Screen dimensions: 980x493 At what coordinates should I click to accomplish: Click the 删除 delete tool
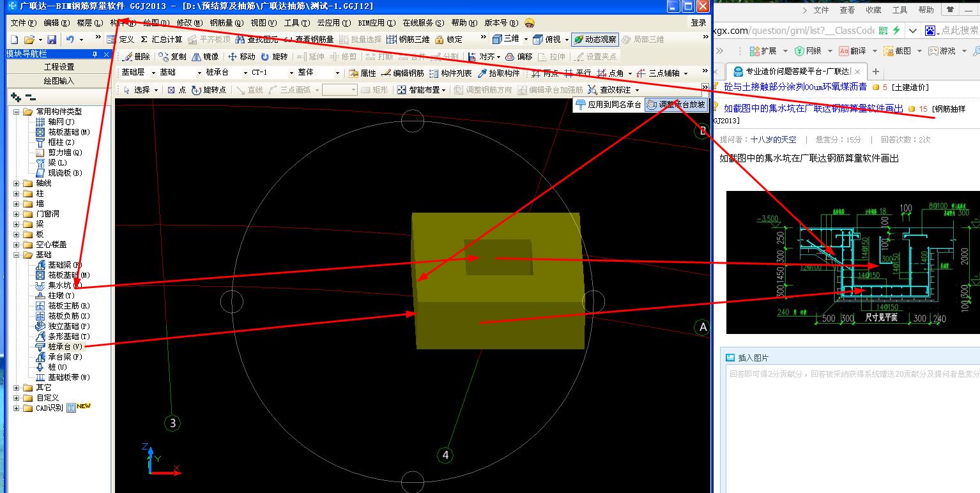click(x=136, y=57)
